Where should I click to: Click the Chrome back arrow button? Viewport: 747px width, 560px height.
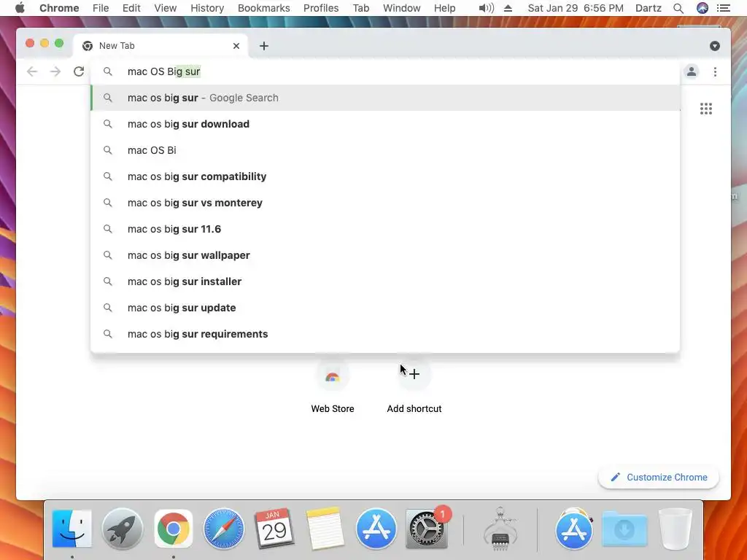tap(32, 72)
